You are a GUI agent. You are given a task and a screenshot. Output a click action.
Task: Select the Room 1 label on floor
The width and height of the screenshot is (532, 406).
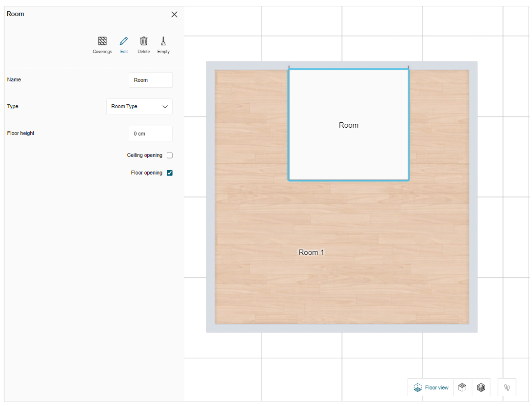[311, 252]
